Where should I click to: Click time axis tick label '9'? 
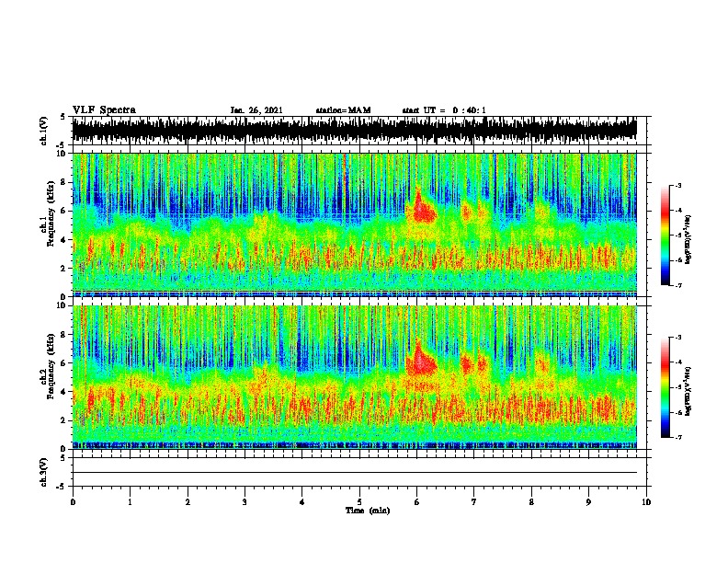588,502
